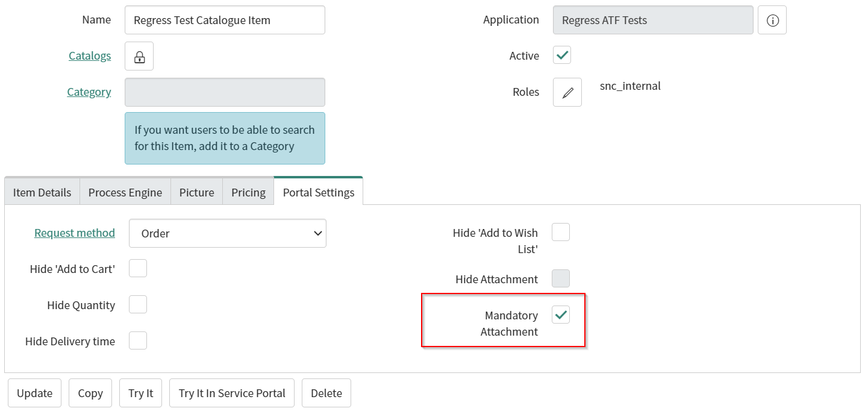Click Try It In Service Portal
Screen dimensions: 868x414
[x=232, y=393]
